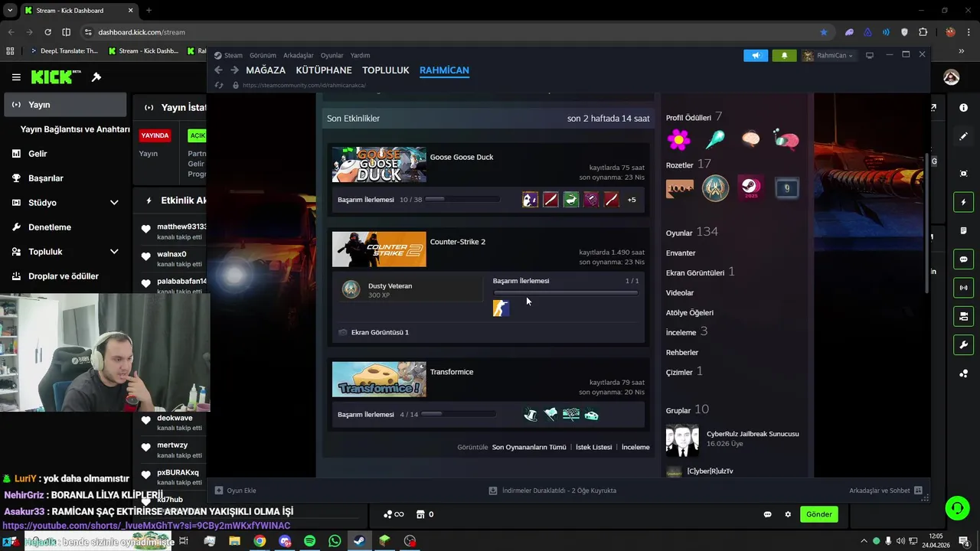
Task: Open the Steam 2025 badge
Action: point(750,187)
